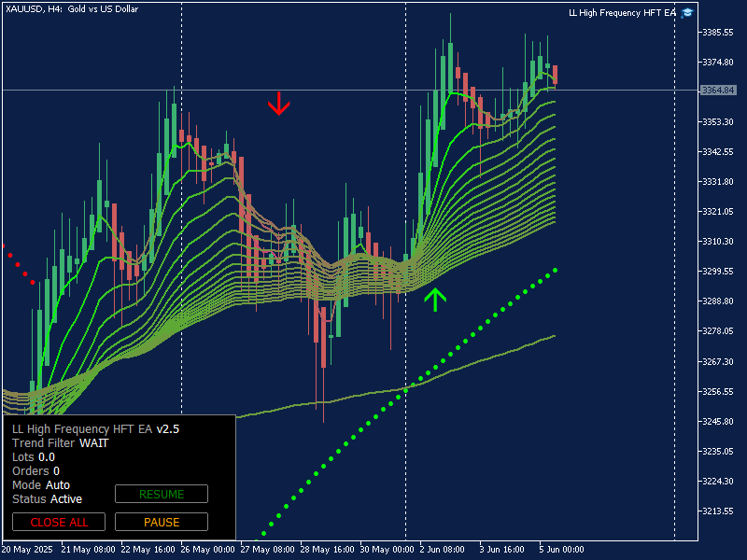Click the 26 May 00:00 time label
The image size is (747, 560).
point(207,550)
